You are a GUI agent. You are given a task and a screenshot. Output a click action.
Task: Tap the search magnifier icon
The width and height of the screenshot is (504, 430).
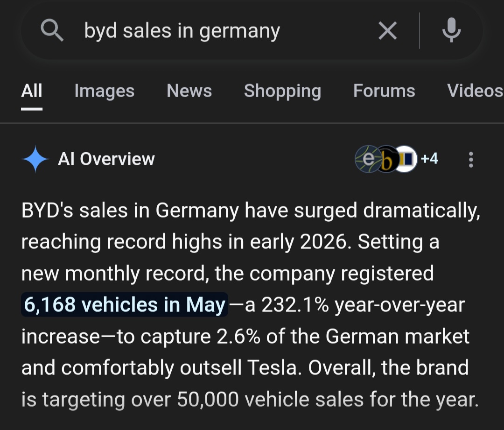click(52, 30)
